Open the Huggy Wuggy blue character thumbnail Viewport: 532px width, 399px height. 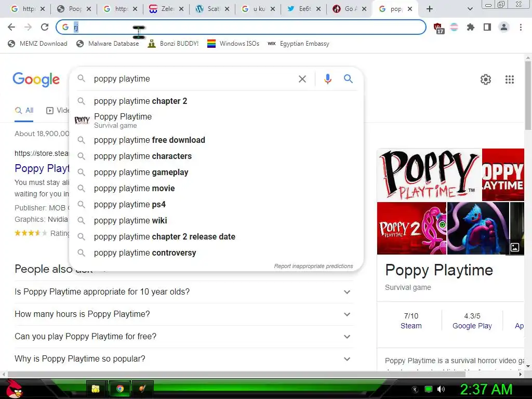tap(478, 229)
